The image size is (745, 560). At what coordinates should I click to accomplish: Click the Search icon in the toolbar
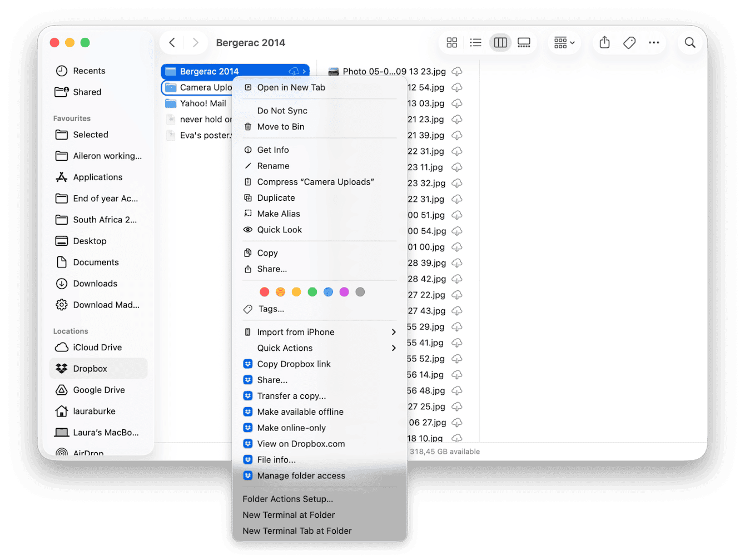(690, 42)
